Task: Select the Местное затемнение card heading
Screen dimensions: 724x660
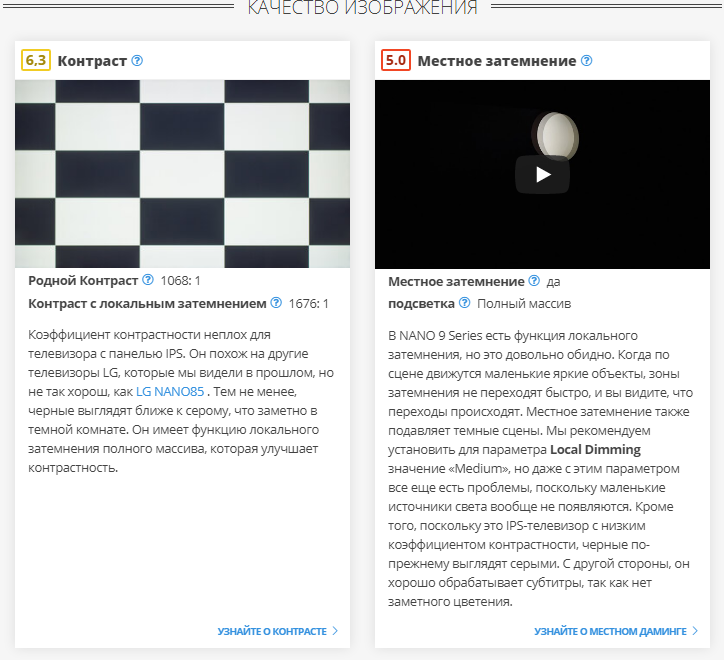Action: click(496, 61)
